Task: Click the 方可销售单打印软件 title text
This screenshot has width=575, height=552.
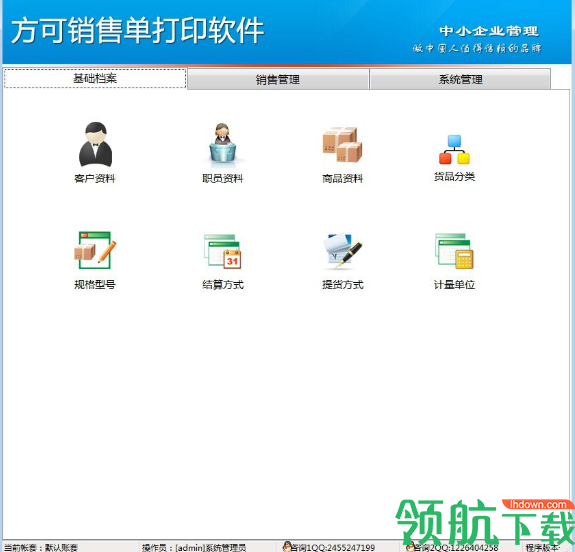Action: (138, 30)
